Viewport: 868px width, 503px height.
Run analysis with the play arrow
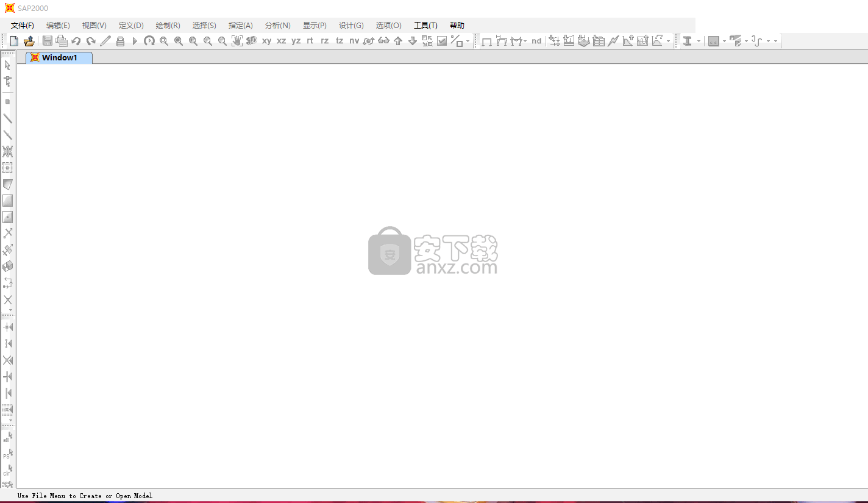(x=135, y=41)
